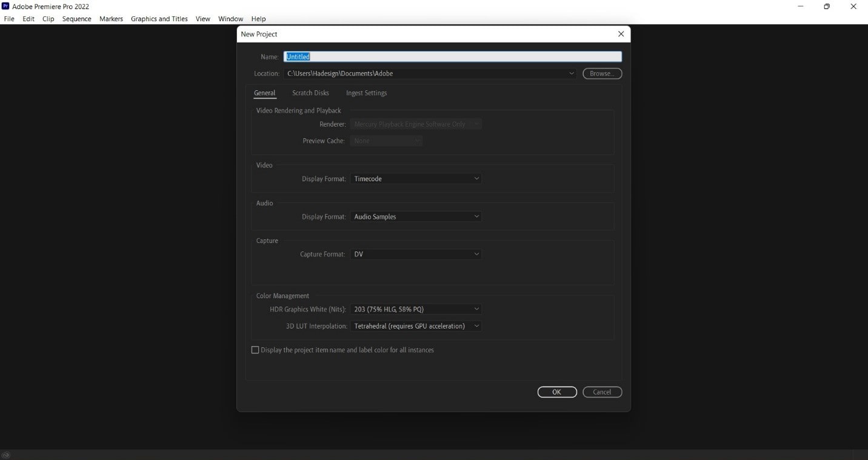Image resolution: width=868 pixels, height=460 pixels.
Task: Open the Audio Samples display format dropdown
Action: (416, 216)
